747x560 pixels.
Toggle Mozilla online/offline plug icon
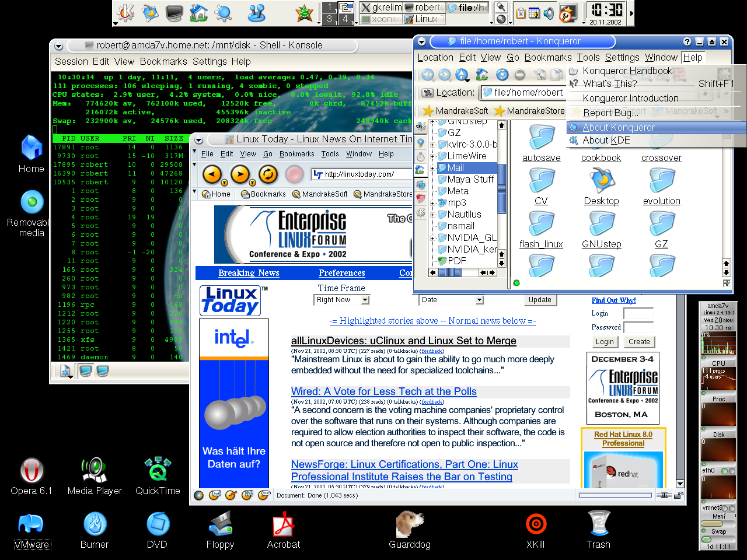(664, 495)
